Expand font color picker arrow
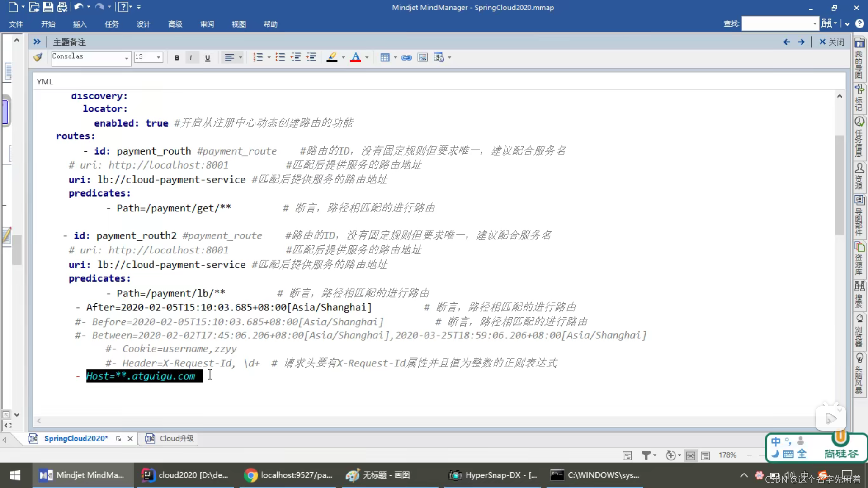The width and height of the screenshot is (868, 488). coord(367,57)
